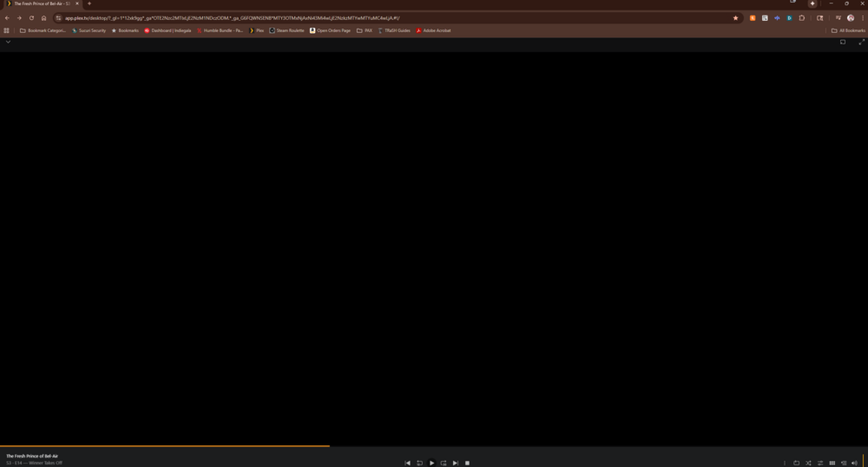This screenshot has width=868, height=467.
Task: Open the player's more options menu
Action: point(785,463)
